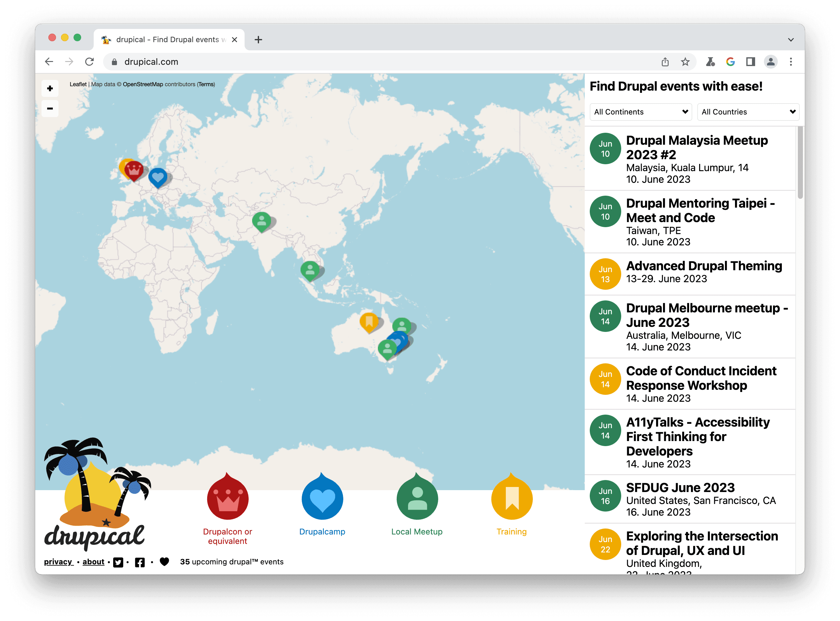
Task: Click the Drupalcamp legend heart icon
Action: 322,497
